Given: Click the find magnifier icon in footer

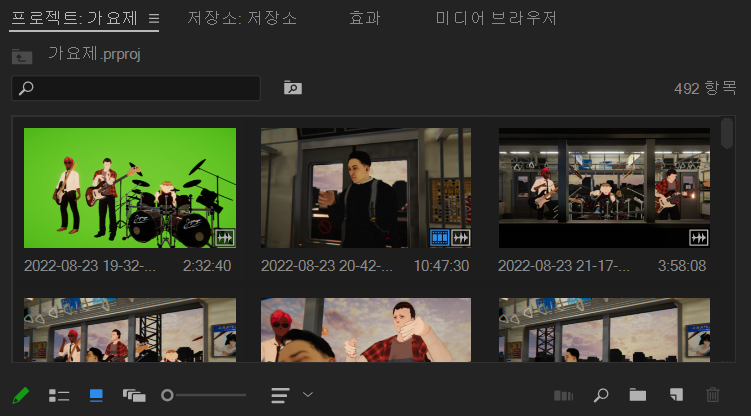Looking at the screenshot, I should tap(601, 395).
